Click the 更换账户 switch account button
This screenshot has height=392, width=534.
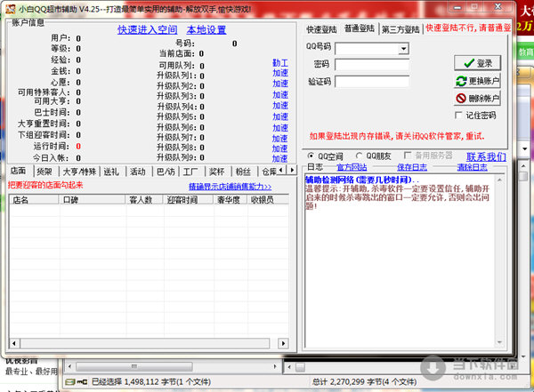click(x=477, y=81)
